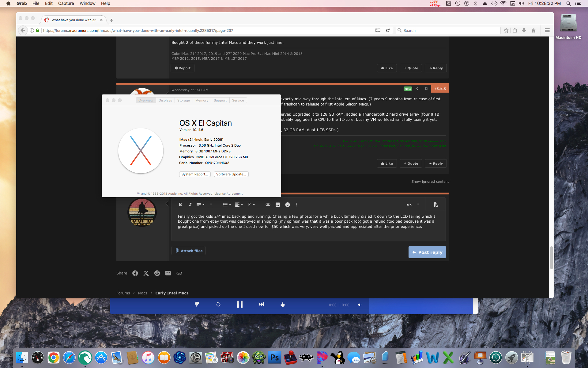Open System Report from About This Mac
The height and width of the screenshot is (368, 588).
(x=195, y=174)
